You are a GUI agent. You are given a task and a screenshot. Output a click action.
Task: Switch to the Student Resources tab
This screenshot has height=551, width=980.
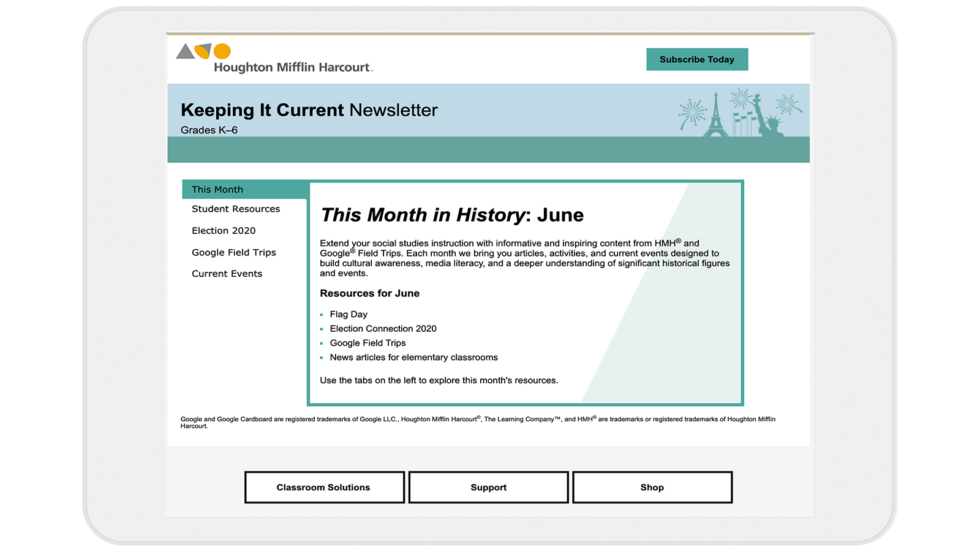236,209
